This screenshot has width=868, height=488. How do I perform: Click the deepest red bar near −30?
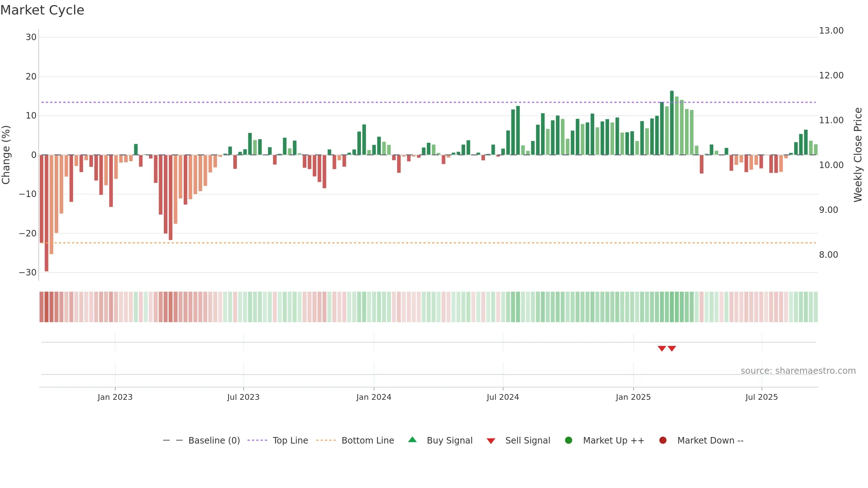coord(46,213)
